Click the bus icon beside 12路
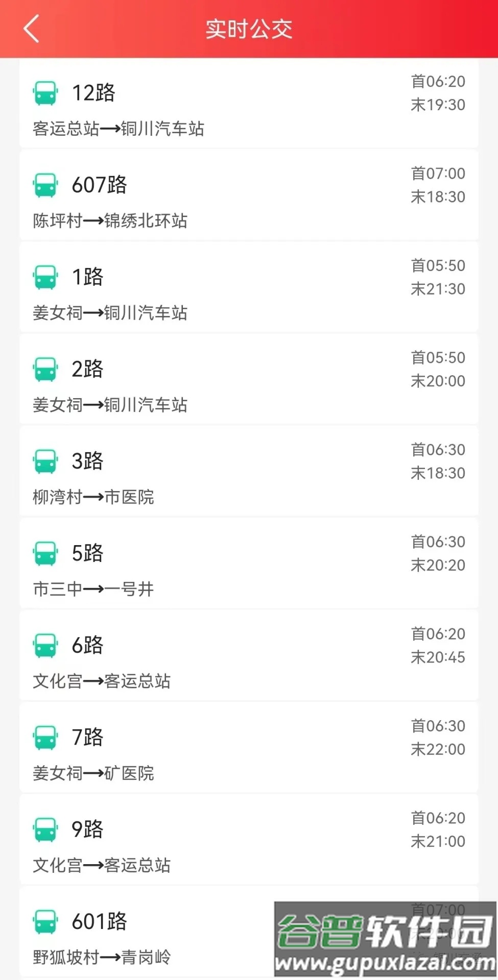The image size is (498, 980). coord(45,93)
